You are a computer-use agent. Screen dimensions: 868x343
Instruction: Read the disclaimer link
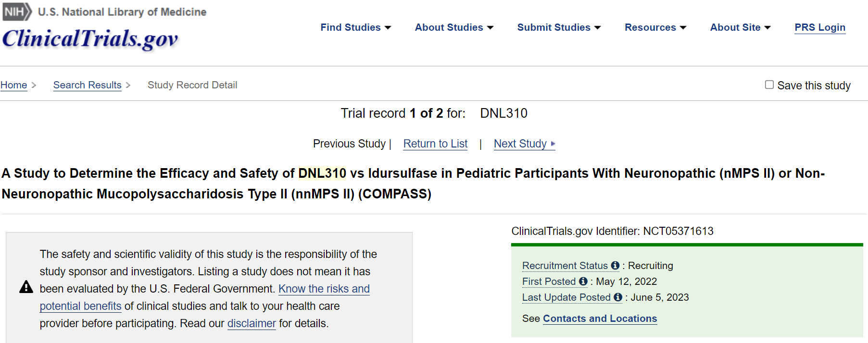click(x=252, y=323)
